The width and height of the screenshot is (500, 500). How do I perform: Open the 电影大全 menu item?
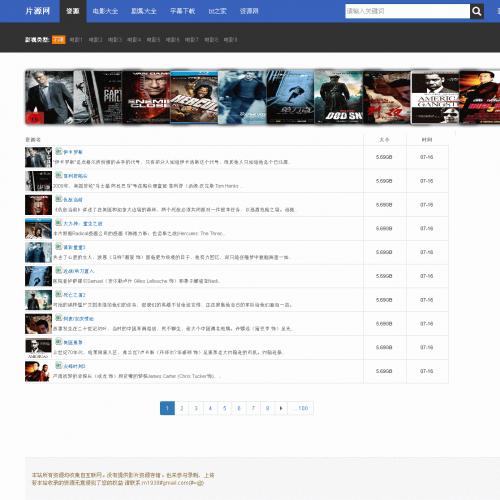click(x=105, y=11)
